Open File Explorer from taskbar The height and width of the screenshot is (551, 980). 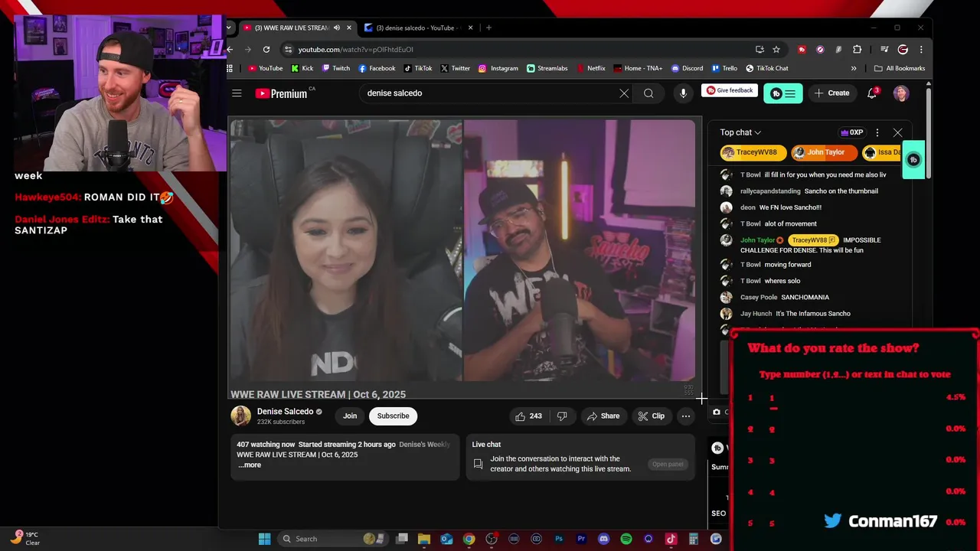(424, 539)
